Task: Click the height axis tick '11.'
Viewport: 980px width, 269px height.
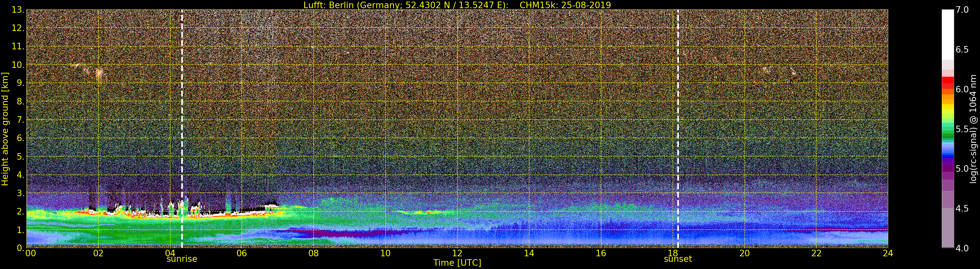Action: [18, 46]
